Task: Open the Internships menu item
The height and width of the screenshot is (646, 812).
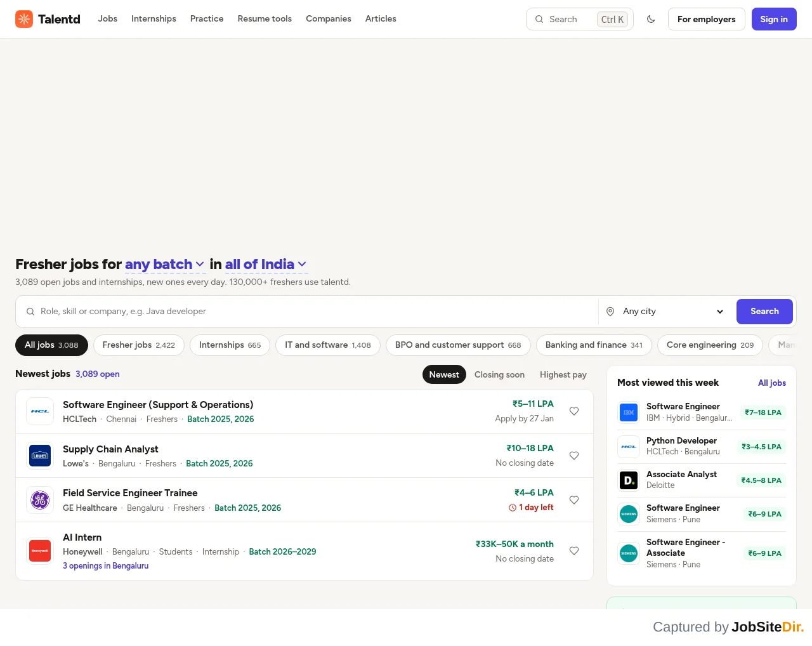Action: (x=154, y=19)
